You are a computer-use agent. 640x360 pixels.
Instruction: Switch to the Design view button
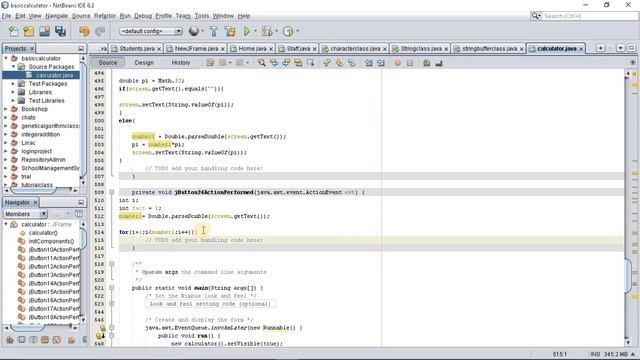coord(144,63)
